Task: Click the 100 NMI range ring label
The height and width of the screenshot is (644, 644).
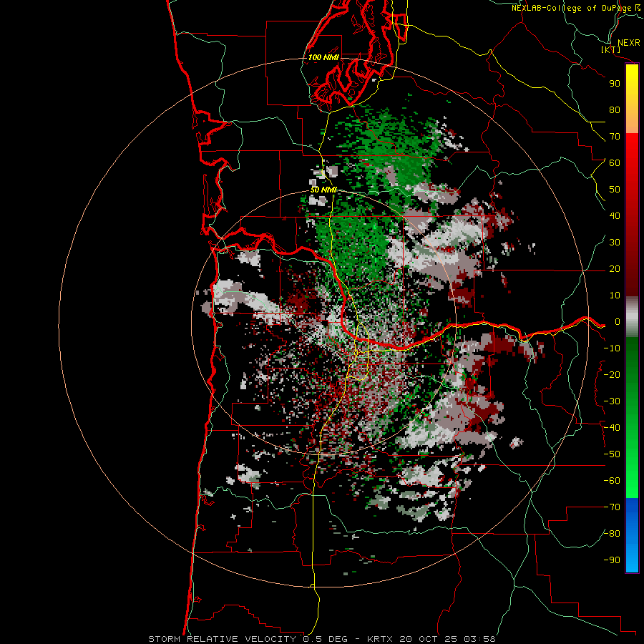Action: (323, 57)
